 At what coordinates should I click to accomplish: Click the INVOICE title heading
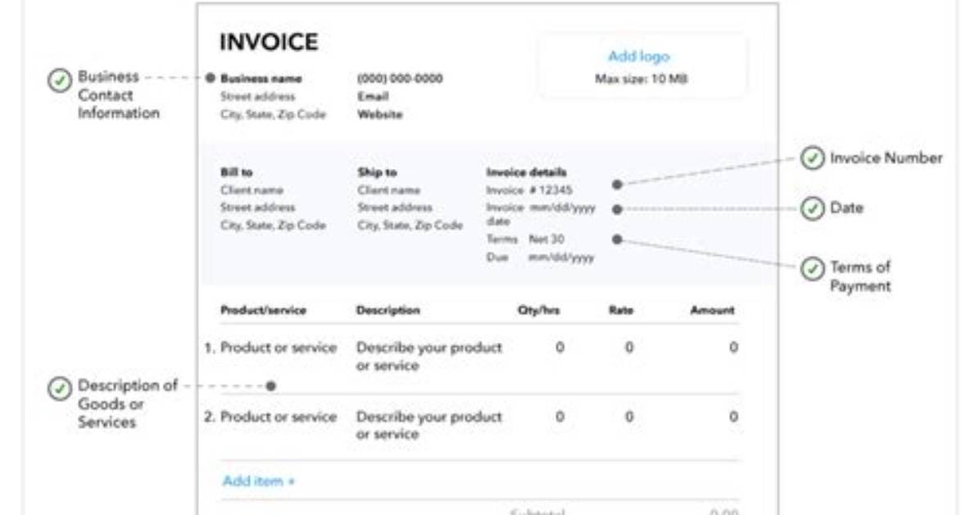point(269,42)
